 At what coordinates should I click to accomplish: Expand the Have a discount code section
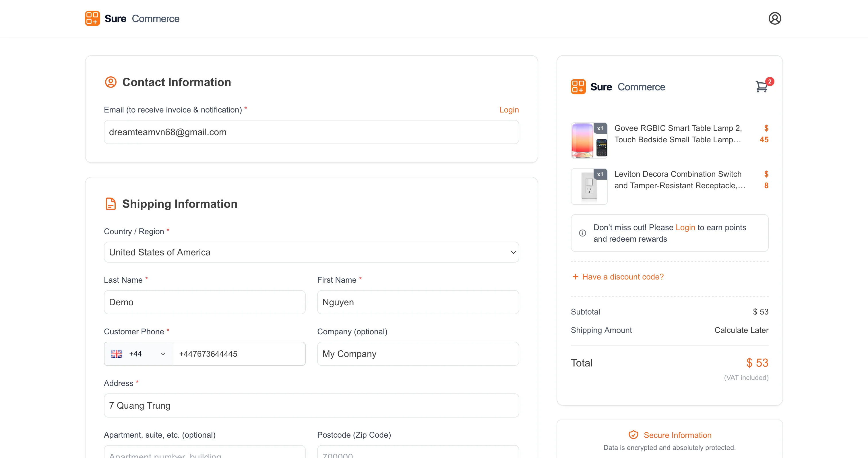coord(618,277)
